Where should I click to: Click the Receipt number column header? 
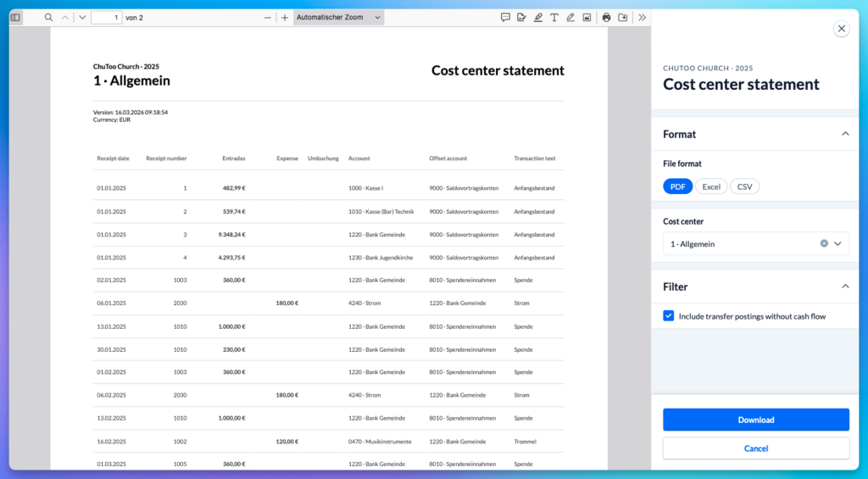coord(166,159)
